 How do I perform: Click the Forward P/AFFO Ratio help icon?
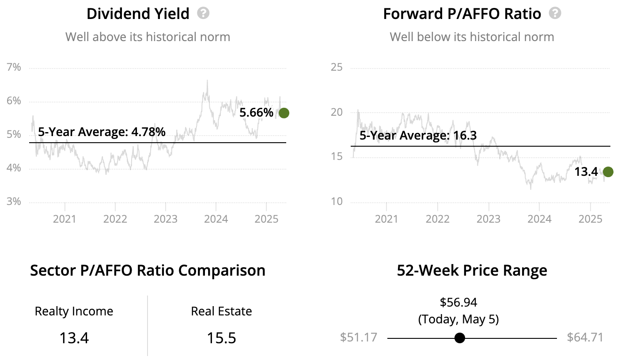click(555, 13)
